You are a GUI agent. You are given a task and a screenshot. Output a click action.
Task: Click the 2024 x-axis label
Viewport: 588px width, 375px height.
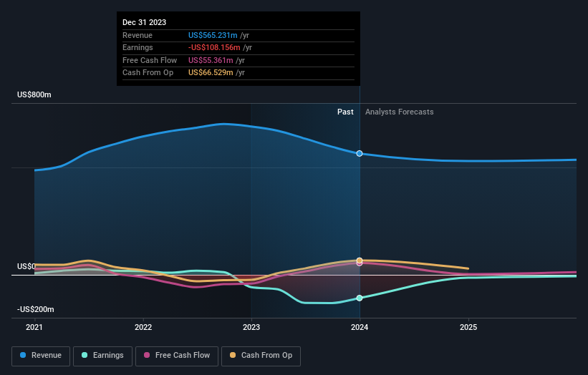360,328
